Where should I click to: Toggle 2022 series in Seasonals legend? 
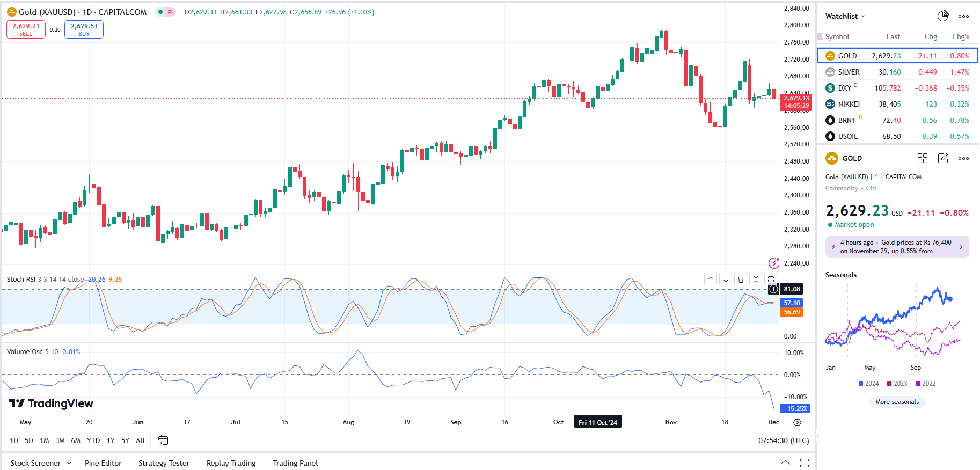(925, 384)
